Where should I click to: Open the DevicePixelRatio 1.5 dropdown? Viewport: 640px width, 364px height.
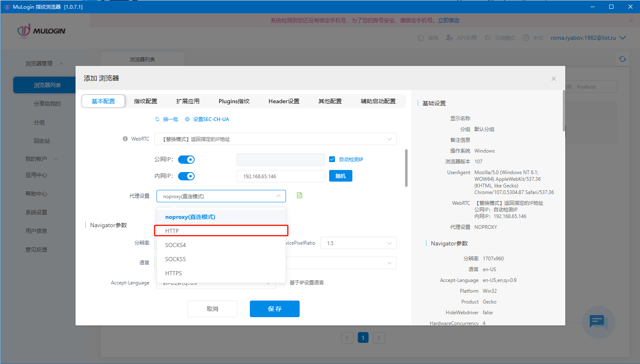pos(359,243)
